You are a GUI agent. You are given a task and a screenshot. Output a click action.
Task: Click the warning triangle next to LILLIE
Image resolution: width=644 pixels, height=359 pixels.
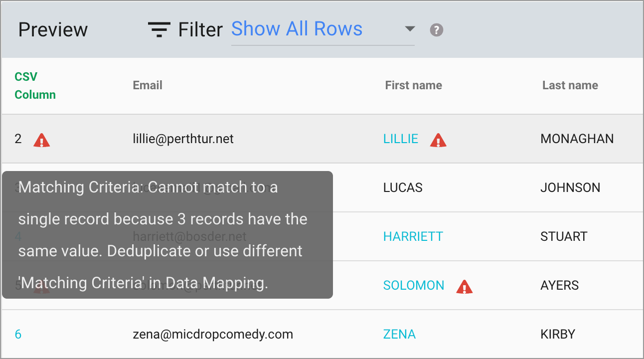point(439,141)
